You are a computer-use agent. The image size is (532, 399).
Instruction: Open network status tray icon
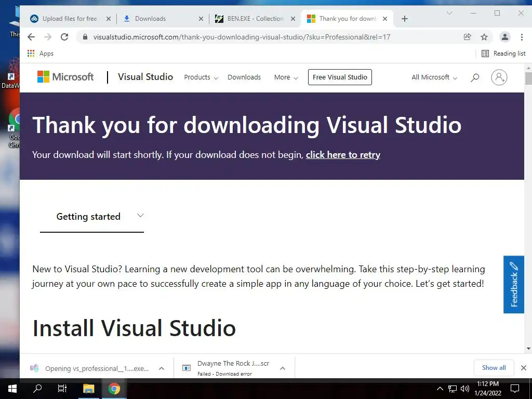click(453, 389)
